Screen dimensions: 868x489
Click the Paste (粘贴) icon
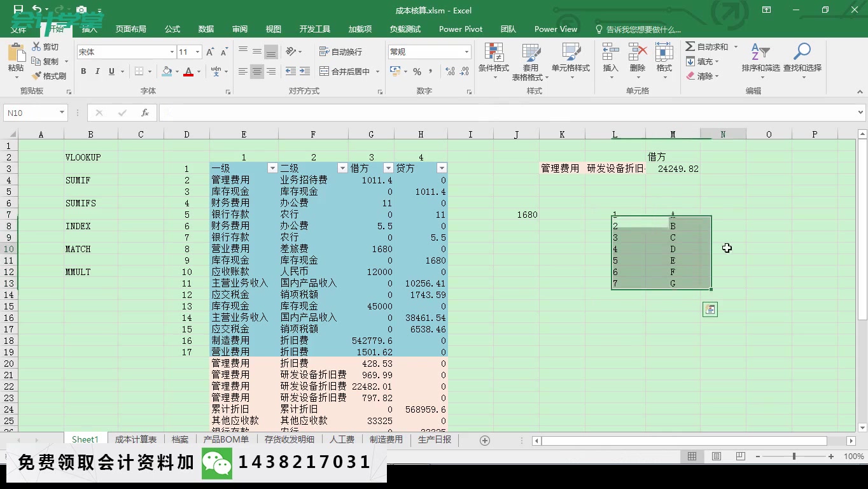click(x=16, y=53)
